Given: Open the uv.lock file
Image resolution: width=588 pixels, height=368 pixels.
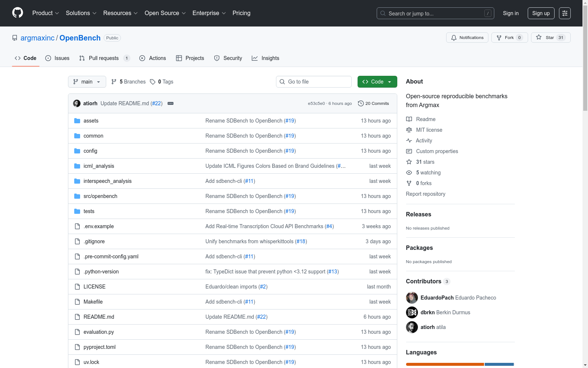Looking at the screenshot, I should pos(91,362).
